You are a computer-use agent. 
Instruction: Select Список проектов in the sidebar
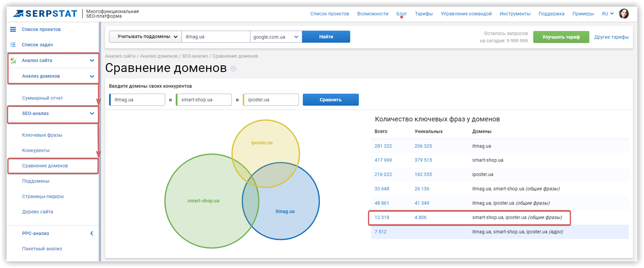[41, 30]
